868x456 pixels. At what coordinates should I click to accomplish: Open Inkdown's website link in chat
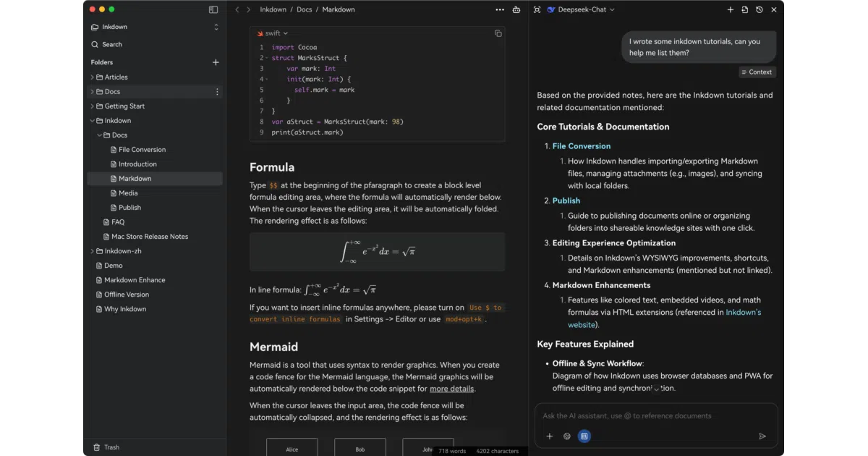[665, 318]
